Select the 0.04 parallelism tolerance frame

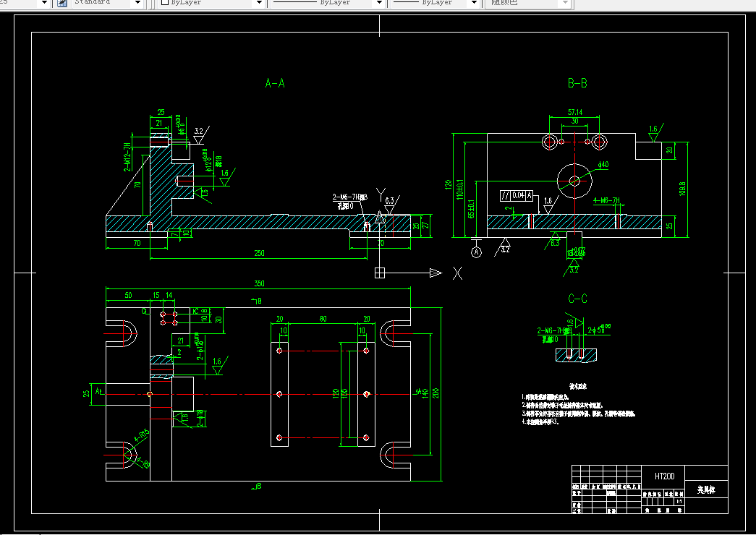coord(518,195)
